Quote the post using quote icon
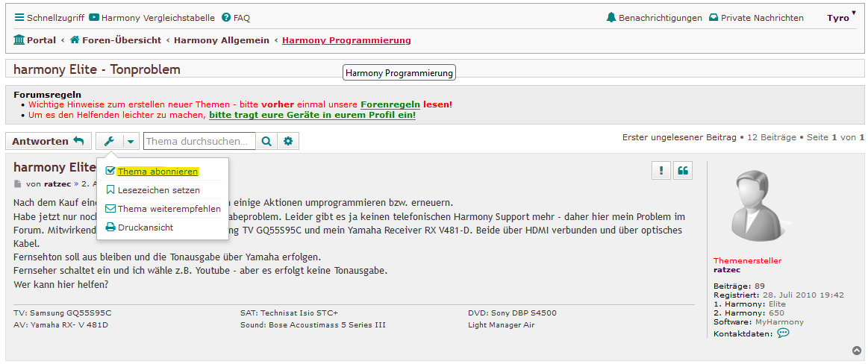The height and width of the screenshot is (364, 868). point(682,171)
